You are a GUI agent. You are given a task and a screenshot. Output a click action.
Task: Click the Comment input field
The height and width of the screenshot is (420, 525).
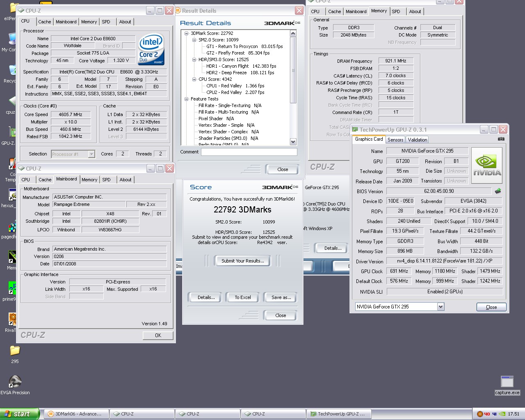pos(249,152)
